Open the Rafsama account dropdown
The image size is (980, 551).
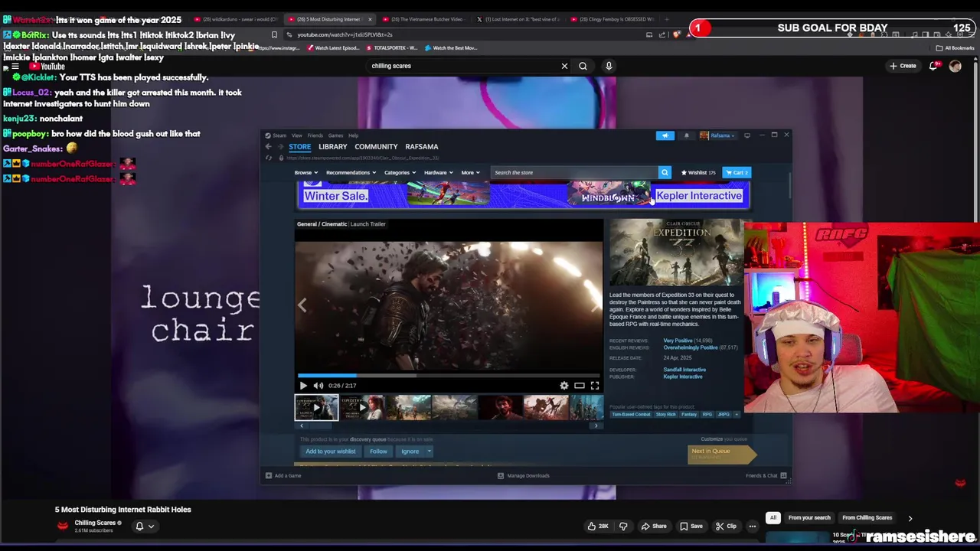pos(717,135)
